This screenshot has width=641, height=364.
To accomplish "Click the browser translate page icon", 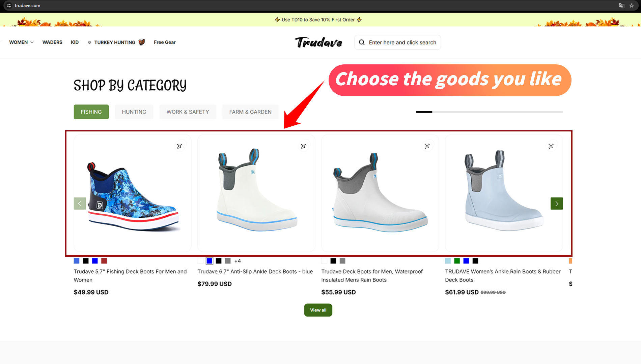I will click(x=621, y=5).
